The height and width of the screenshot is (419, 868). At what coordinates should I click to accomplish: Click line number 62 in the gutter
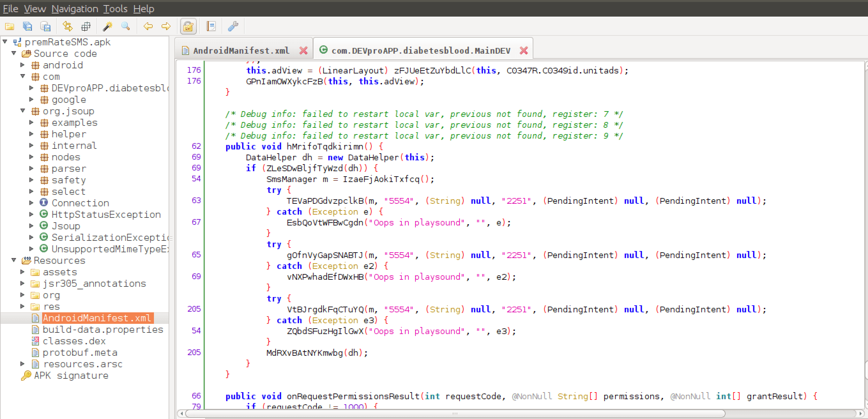tap(196, 146)
